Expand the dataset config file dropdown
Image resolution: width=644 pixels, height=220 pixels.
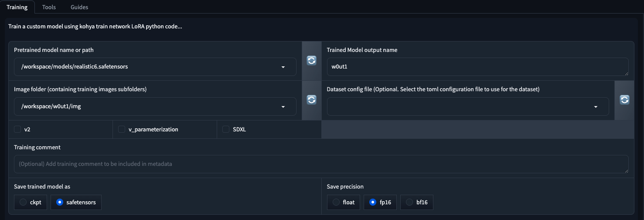click(x=596, y=107)
